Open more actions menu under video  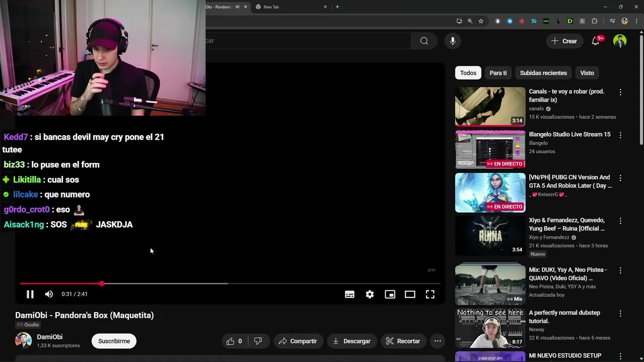click(x=438, y=341)
